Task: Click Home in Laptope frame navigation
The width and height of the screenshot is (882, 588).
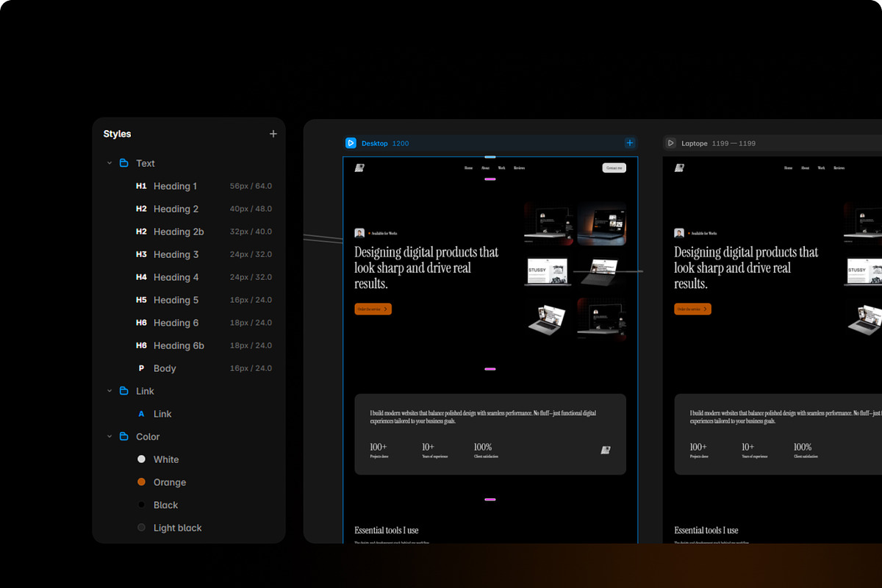Action: tap(789, 168)
